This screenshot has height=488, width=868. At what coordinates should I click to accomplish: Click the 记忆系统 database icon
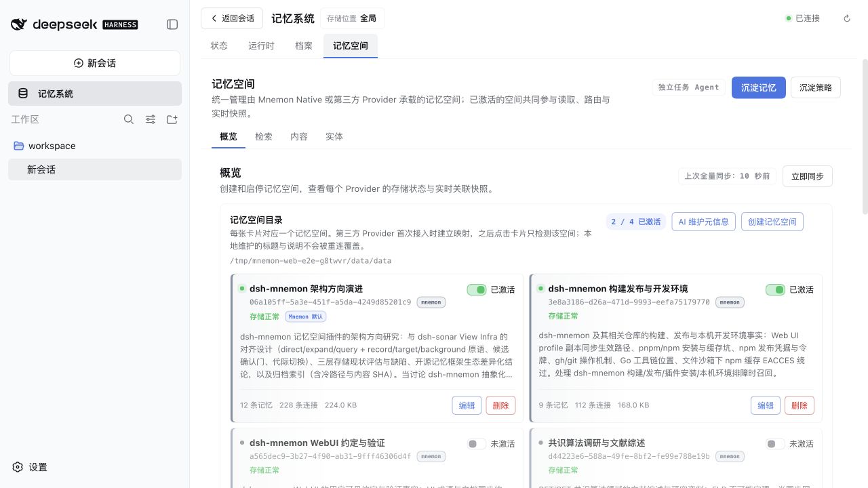[x=23, y=94]
